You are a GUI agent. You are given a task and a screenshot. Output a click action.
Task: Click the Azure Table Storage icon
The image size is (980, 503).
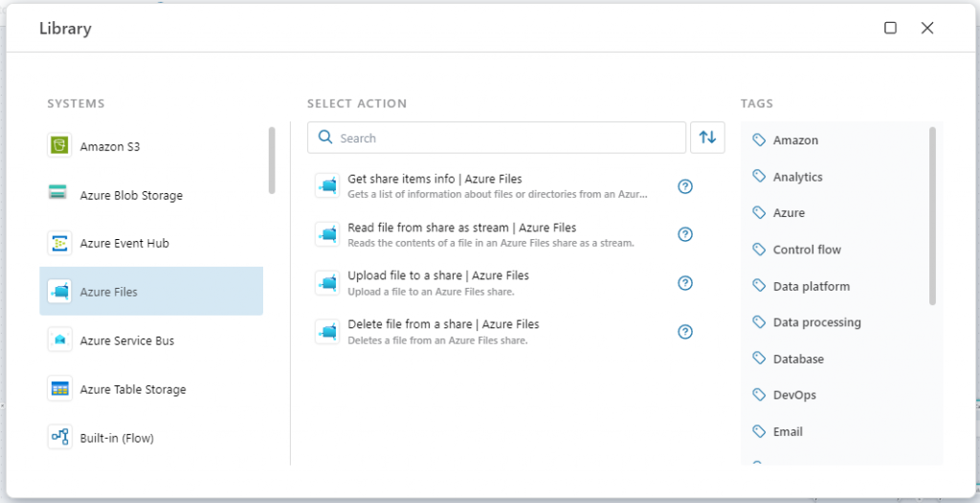pos(59,388)
